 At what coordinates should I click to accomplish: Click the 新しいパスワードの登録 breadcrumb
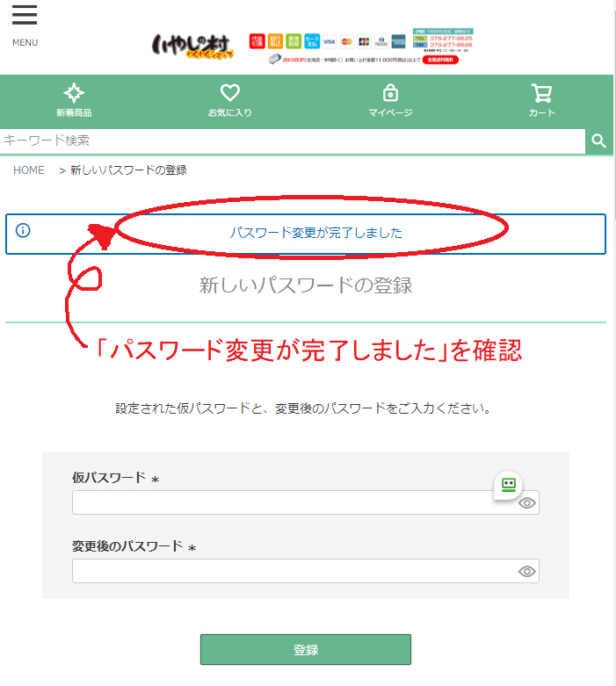[128, 170]
